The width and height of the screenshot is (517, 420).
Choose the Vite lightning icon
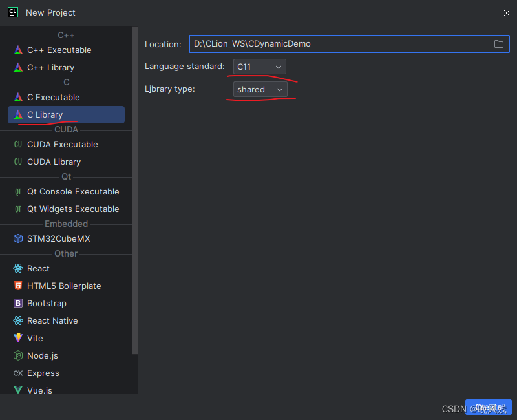click(x=18, y=337)
